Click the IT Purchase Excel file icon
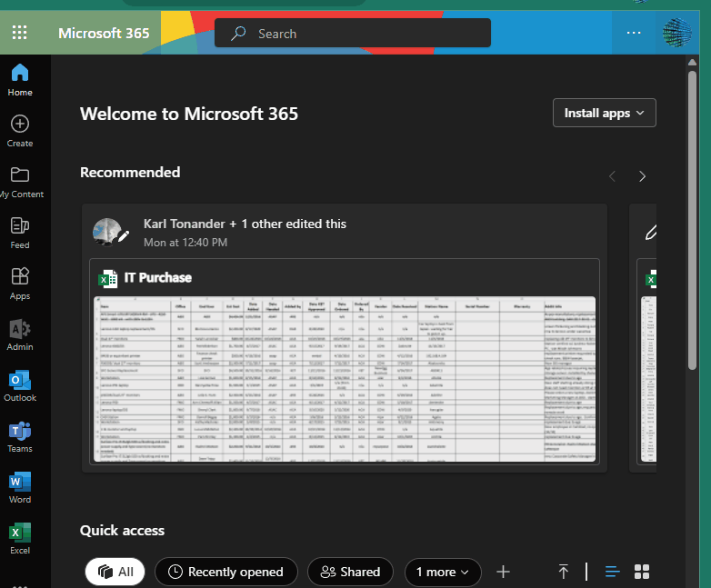711x588 pixels. pyautogui.click(x=108, y=278)
